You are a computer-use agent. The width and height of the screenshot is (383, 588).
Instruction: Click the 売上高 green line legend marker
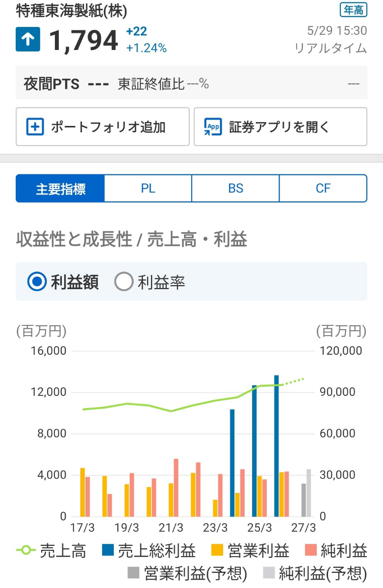click(x=26, y=551)
